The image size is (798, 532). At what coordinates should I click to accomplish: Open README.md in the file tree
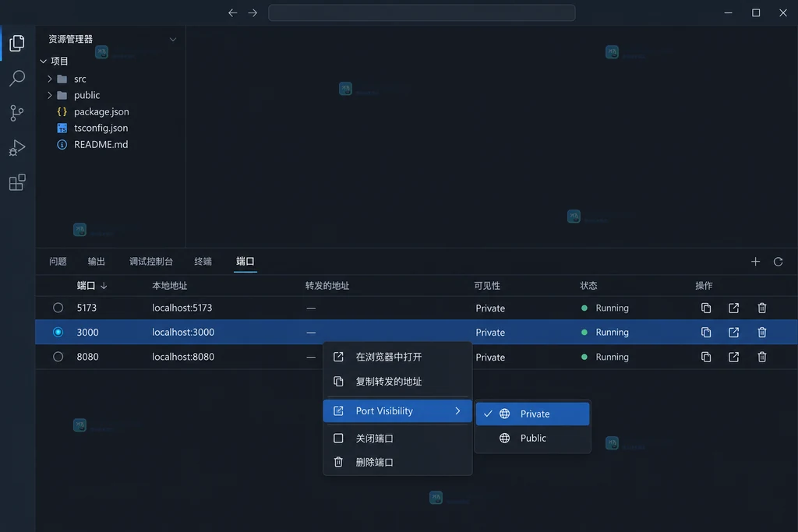point(101,144)
